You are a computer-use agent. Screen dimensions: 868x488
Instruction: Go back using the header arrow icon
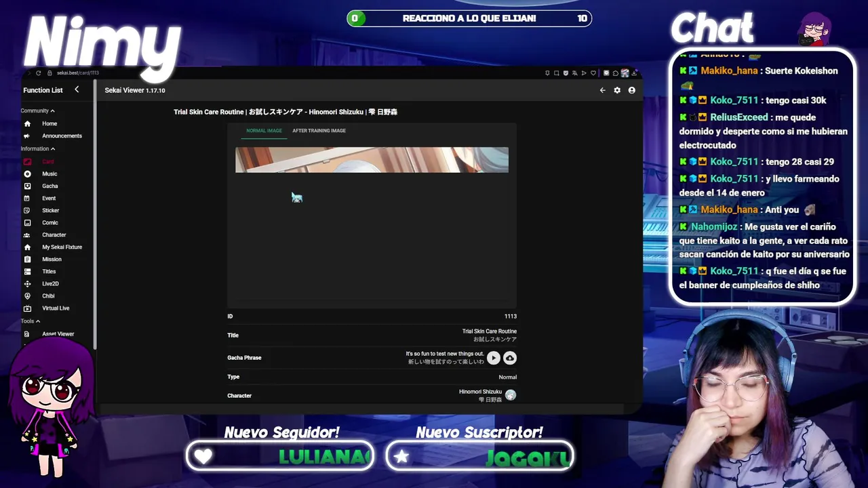602,90
